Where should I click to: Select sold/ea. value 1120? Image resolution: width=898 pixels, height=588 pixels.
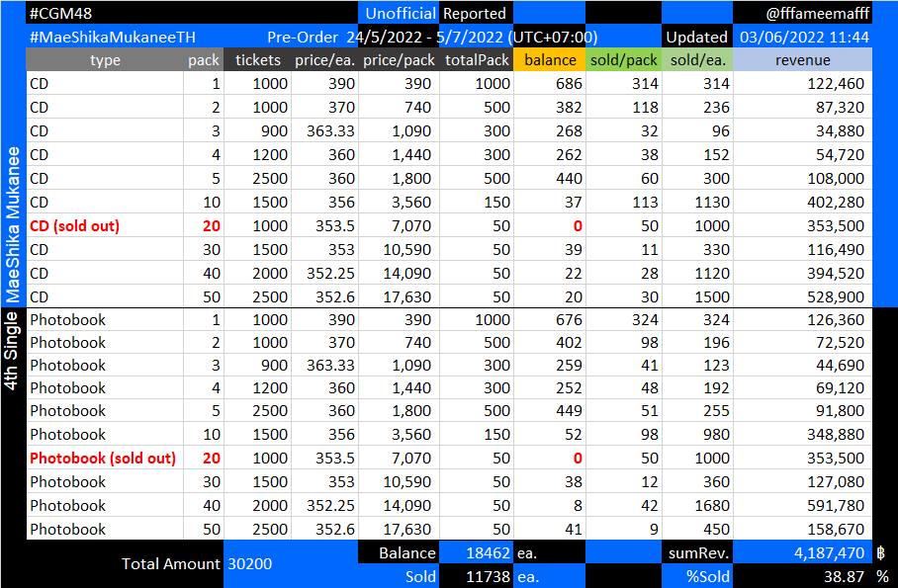[697, 273]
